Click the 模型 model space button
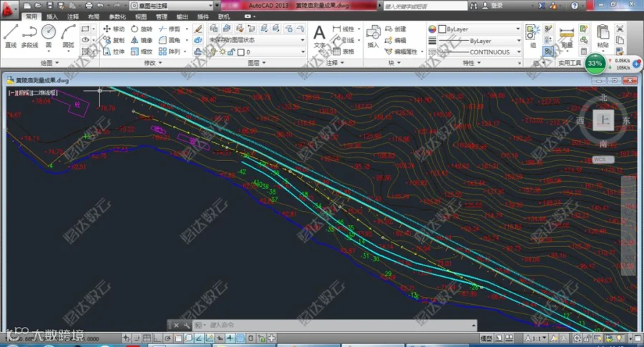The height and width of the screenshot is (347, 644). pyautogui.click(x=487, y=338)
